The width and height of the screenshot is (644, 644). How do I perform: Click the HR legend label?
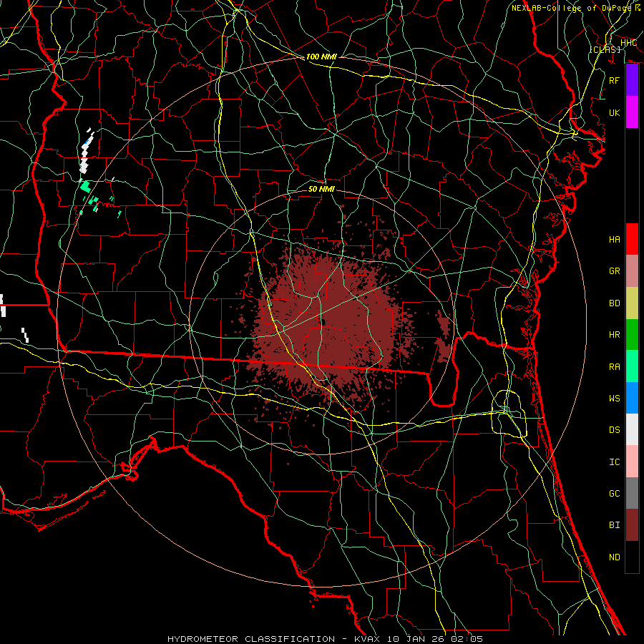point(615,335)
